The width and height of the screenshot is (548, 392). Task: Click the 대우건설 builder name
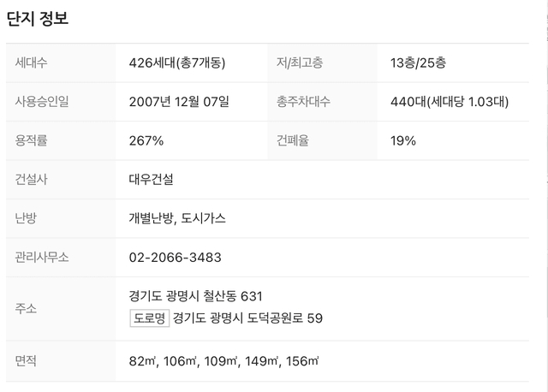tap(151, 180)
